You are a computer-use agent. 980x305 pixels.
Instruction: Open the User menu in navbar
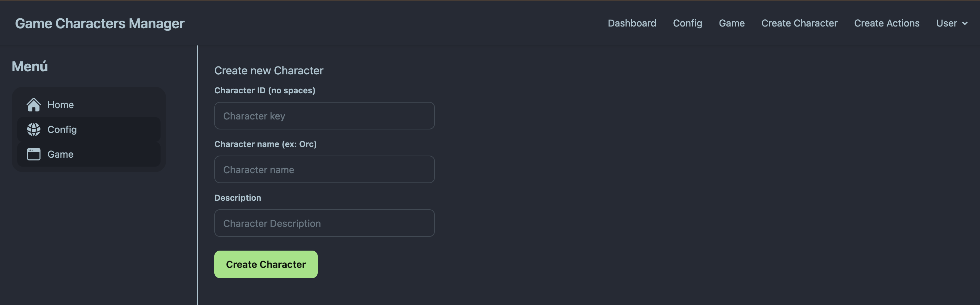[951, 23]
